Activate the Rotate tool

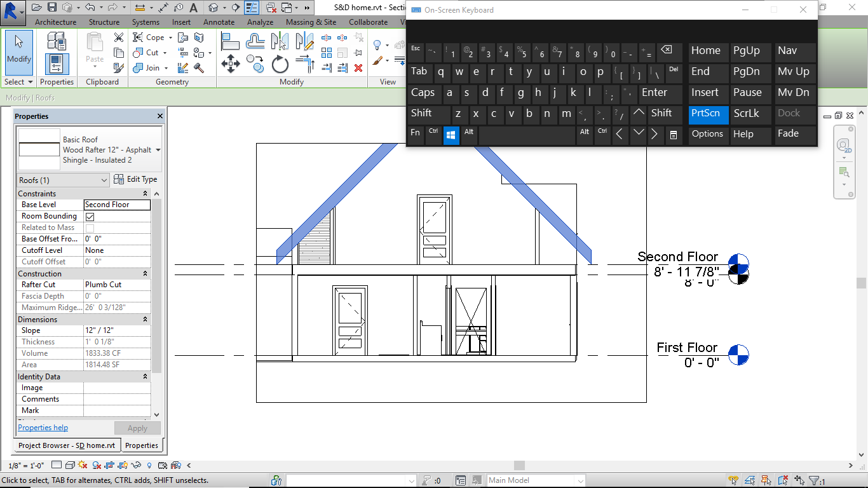[x=280, y=64]
